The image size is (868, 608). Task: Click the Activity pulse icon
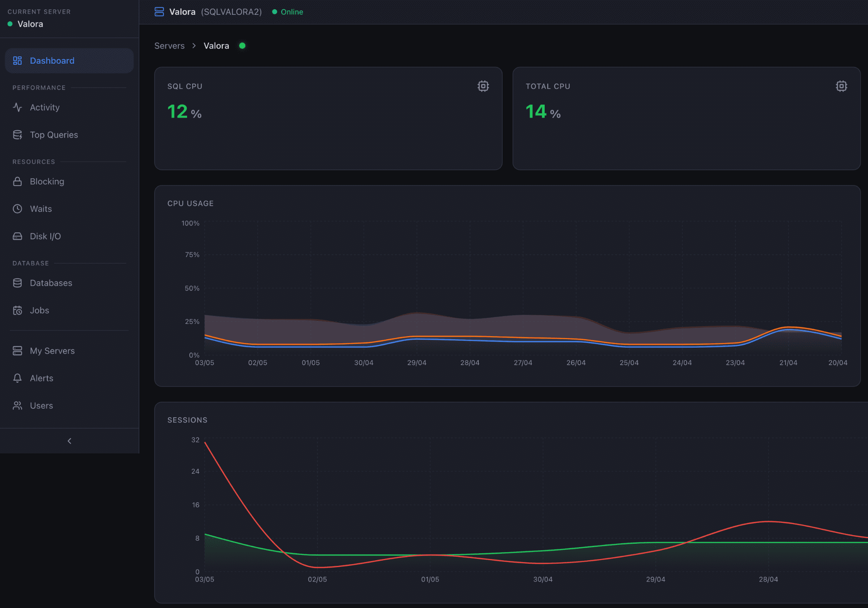(x=17, y=107)
